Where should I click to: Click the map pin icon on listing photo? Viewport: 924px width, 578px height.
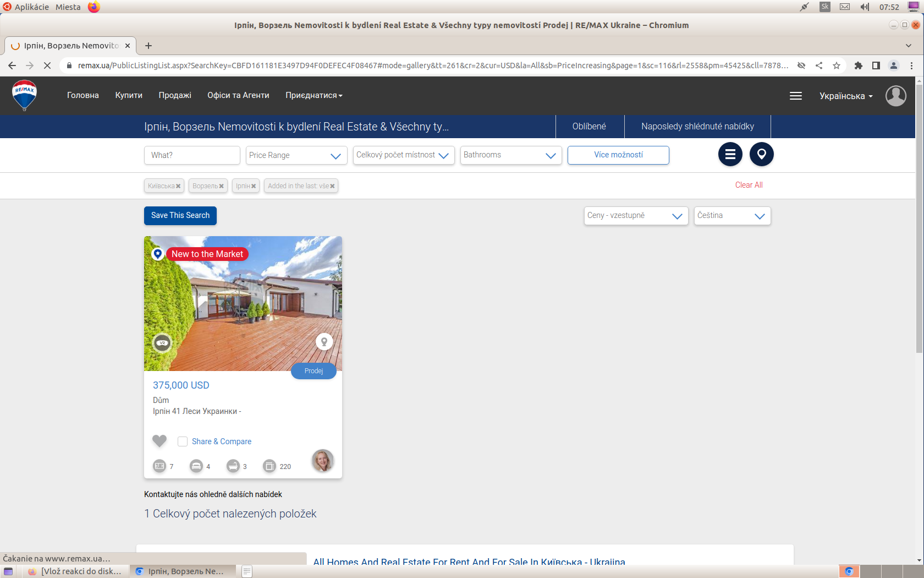(324, 342)
